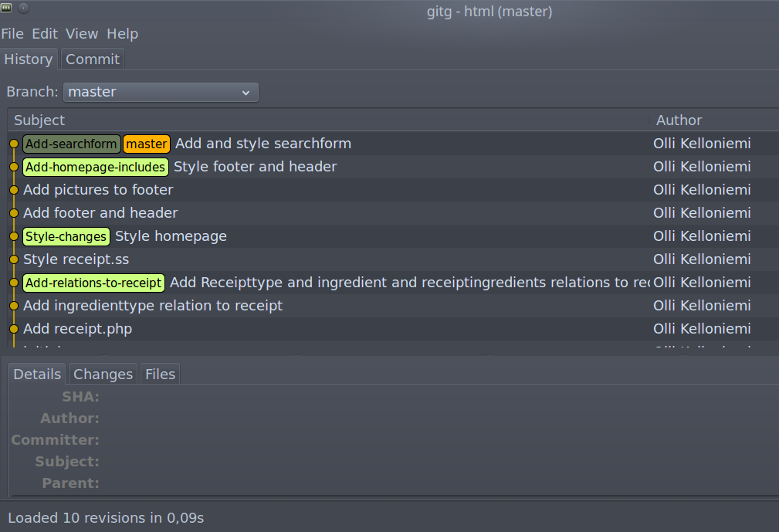Open the Branch dropdown showing master

pyautogui.click(x=161, y=93)
